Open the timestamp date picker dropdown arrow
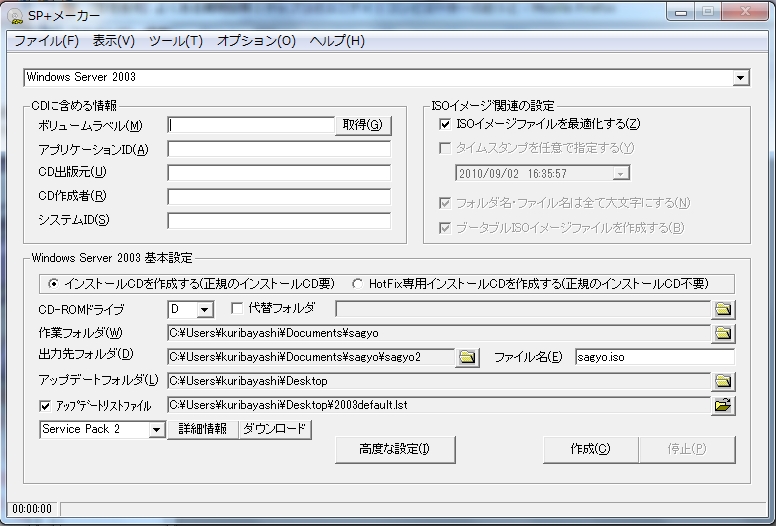 tap(620, 173)
